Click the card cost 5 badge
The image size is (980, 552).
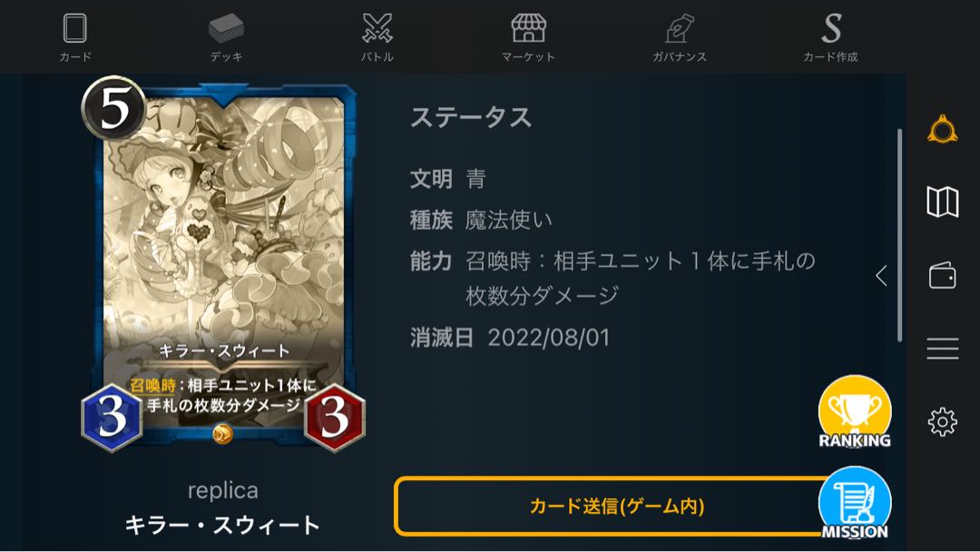[113, 107]
